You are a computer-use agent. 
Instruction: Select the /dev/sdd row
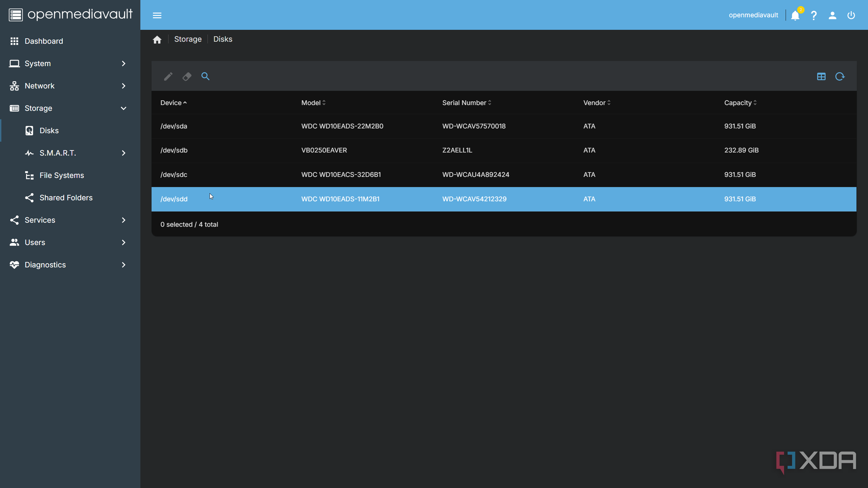504,199
